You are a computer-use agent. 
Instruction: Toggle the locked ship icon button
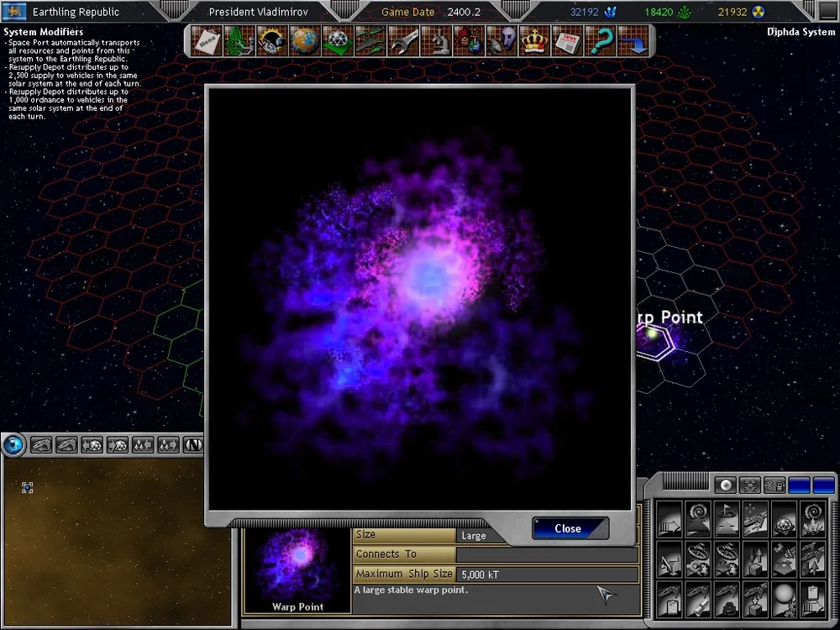point(774,486)
